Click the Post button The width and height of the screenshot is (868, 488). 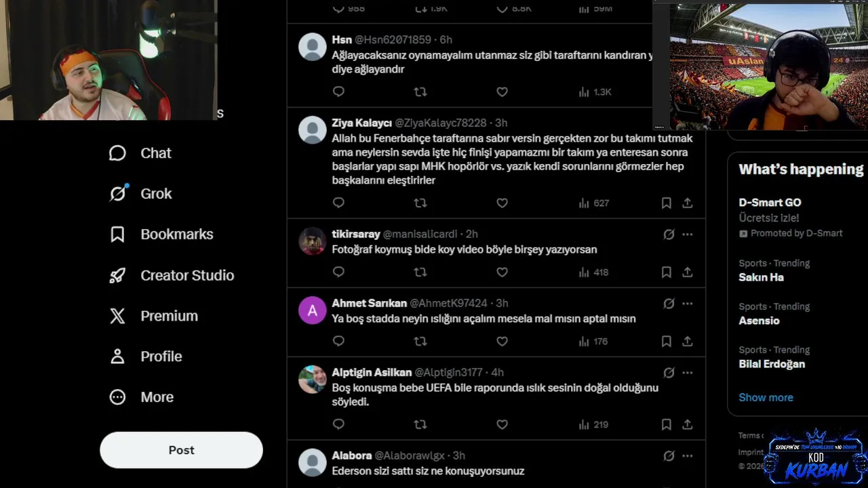point(181,450)
